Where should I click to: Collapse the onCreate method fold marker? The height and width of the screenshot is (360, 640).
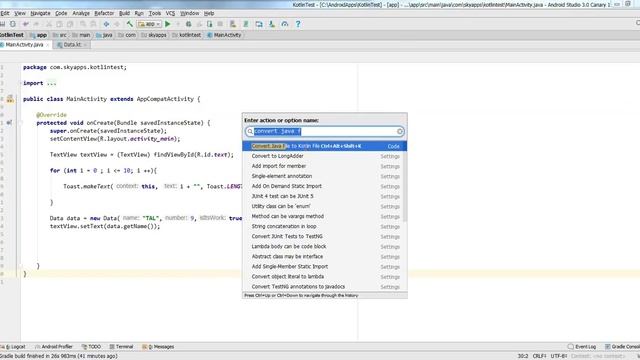(20, 123)
